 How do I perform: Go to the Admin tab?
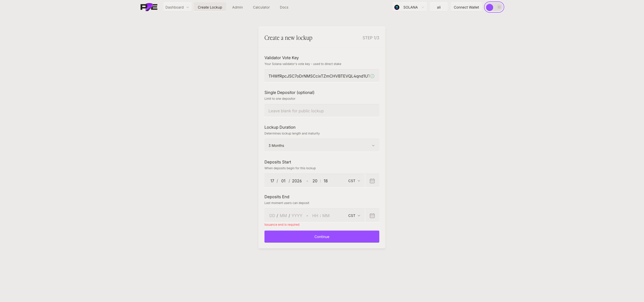click(x=237, y=7)
